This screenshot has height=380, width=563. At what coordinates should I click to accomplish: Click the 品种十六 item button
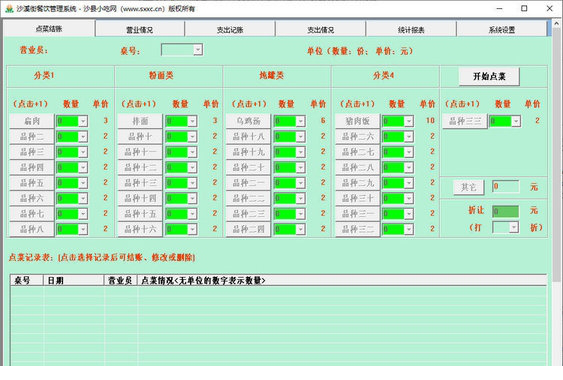click(140, 229)
